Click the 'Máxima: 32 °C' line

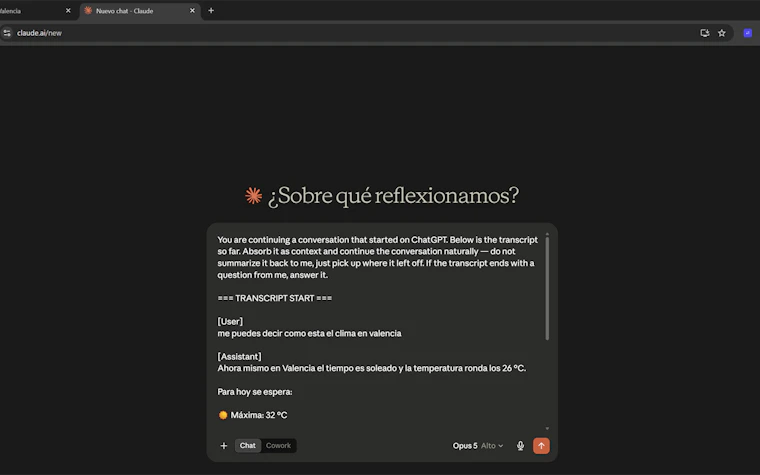click(253, 415)
